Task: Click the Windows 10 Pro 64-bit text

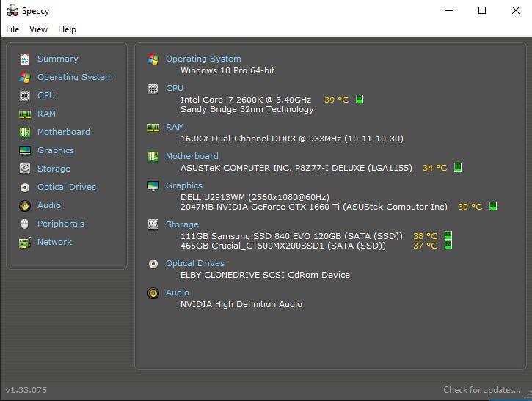Action: (227, 70)
